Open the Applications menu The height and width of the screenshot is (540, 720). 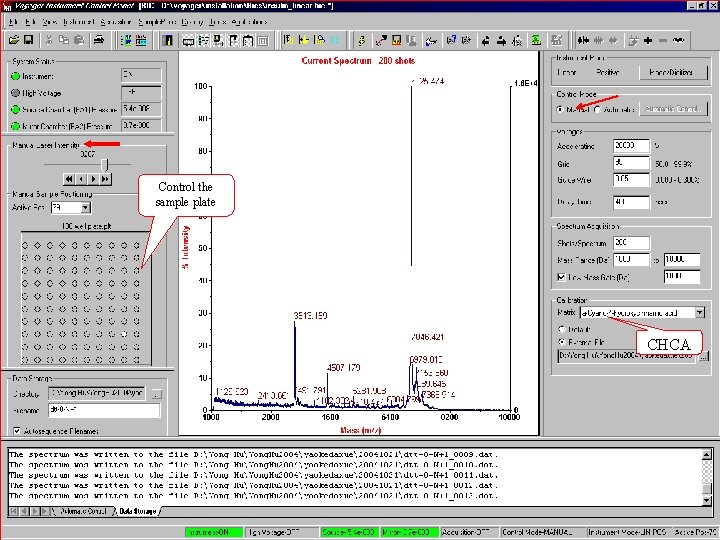[x=249, y=22]
